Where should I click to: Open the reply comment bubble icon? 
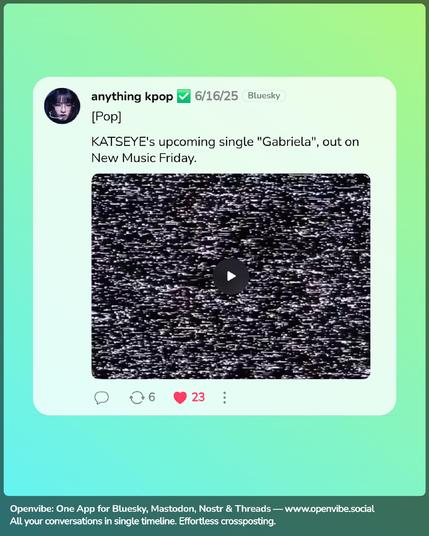102,398
